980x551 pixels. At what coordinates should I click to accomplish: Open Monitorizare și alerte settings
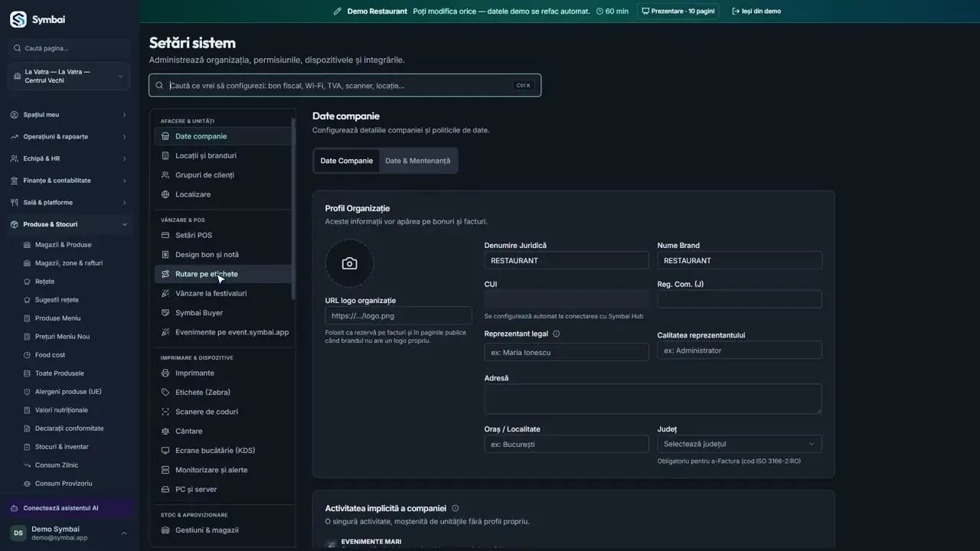(224, 470)
